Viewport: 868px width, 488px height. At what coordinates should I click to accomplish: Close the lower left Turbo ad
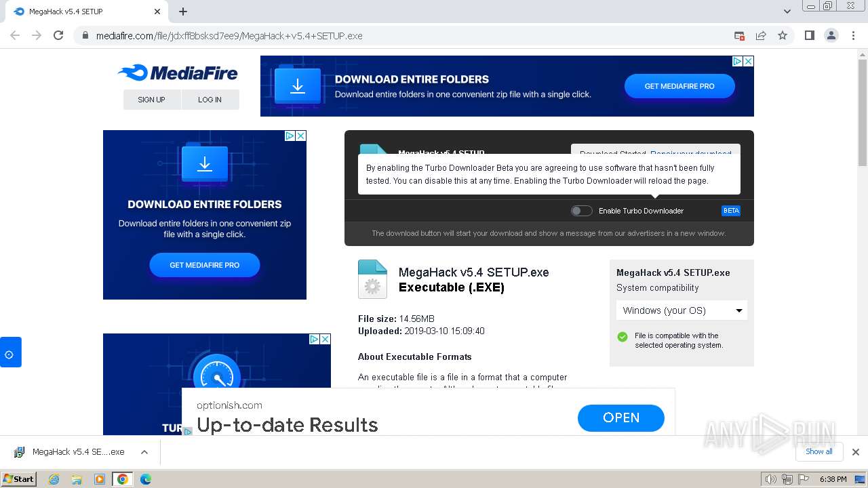click(325, 339)
